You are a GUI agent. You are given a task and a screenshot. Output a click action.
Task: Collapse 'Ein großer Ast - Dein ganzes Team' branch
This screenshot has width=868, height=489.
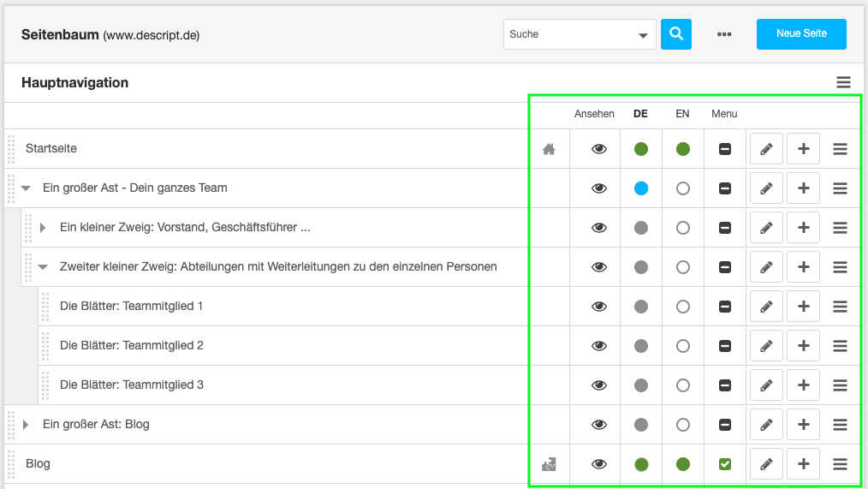26,188
